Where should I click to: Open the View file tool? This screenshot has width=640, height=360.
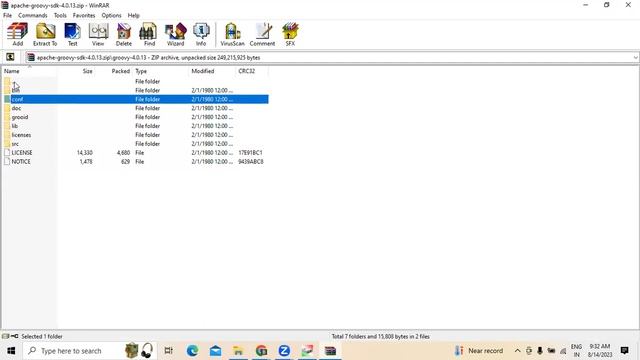tap(98, 34)
